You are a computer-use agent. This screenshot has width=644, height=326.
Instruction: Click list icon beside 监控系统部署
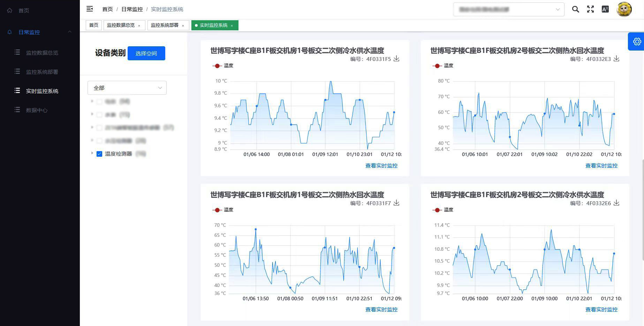(17, 71)
